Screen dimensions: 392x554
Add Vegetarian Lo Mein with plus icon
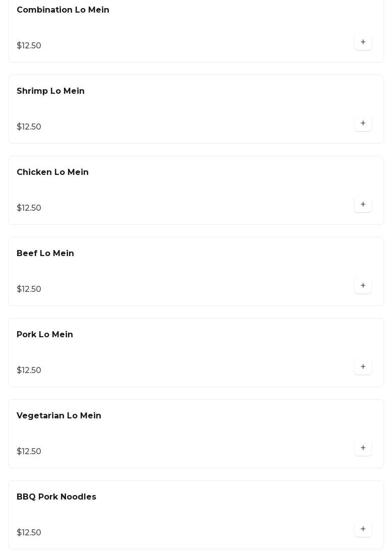363,448
